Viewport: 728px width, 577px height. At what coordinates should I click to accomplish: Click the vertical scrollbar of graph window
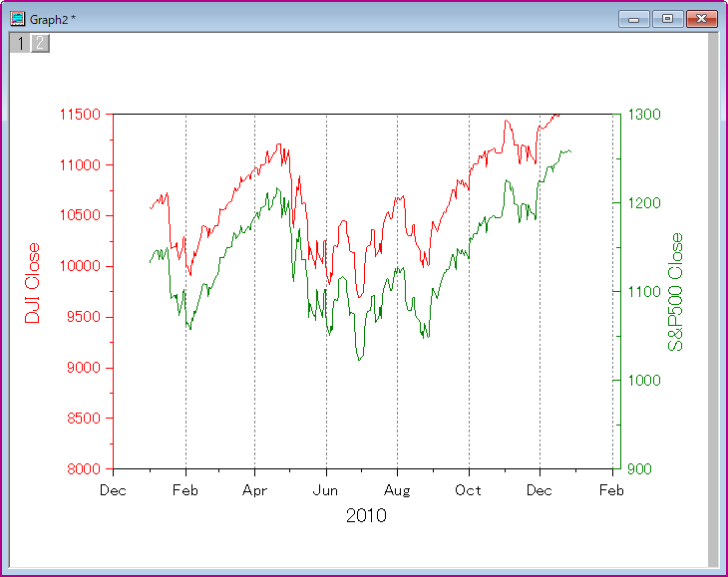(x=713, y=299)
